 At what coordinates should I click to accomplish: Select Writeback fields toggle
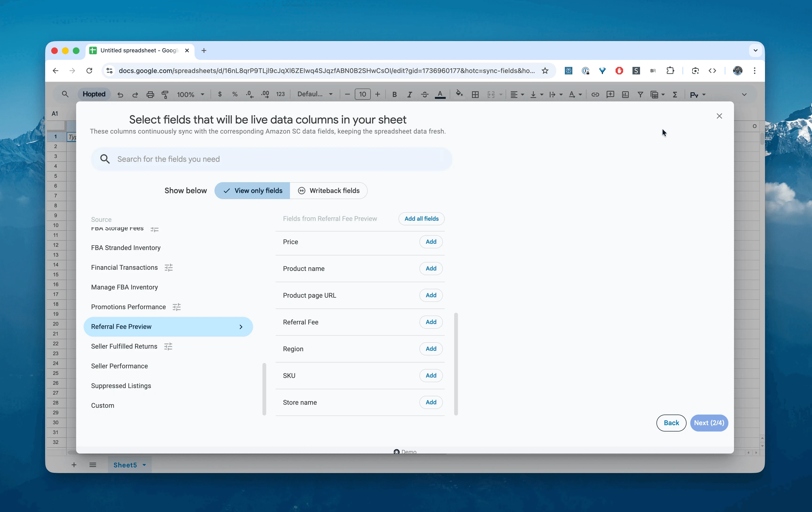click(x=328, y=191)
